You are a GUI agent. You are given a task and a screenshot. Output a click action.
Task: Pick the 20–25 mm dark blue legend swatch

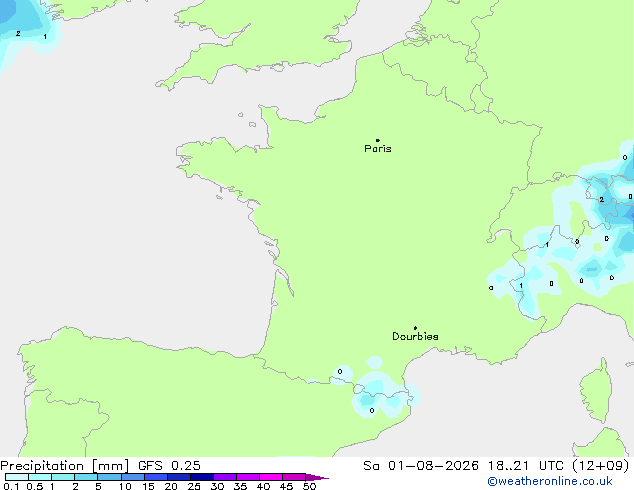click(x=178, y=477)
